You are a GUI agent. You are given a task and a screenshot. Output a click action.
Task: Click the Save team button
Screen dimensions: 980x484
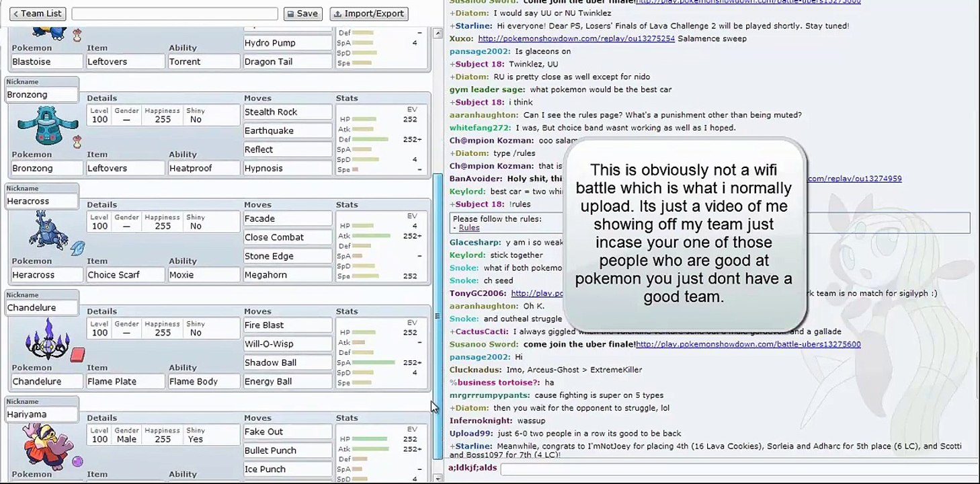(301, 13)
